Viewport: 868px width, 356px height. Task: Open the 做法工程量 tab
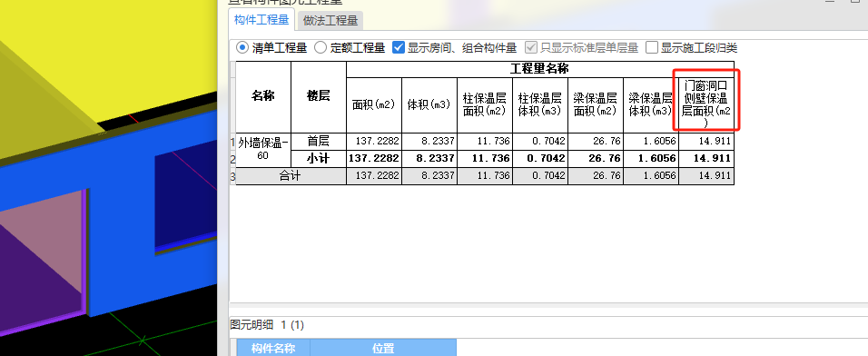pyautogui.click(x=330, y=22)
